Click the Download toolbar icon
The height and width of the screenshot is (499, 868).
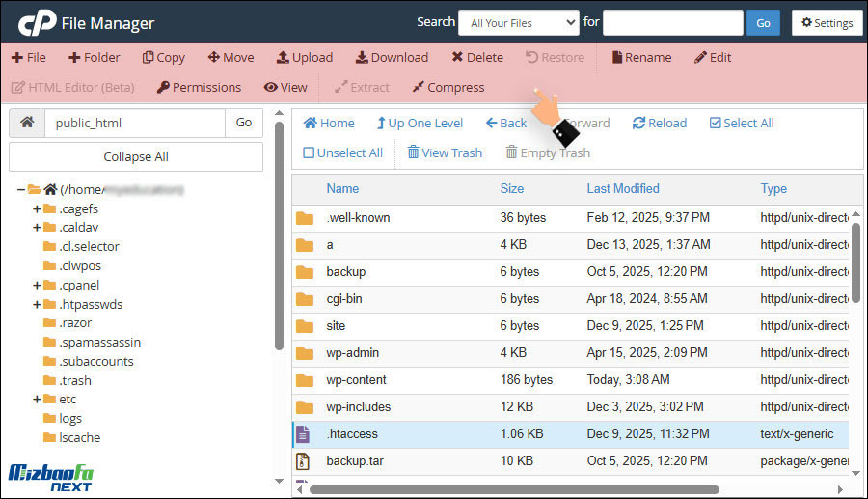(362, 58)
